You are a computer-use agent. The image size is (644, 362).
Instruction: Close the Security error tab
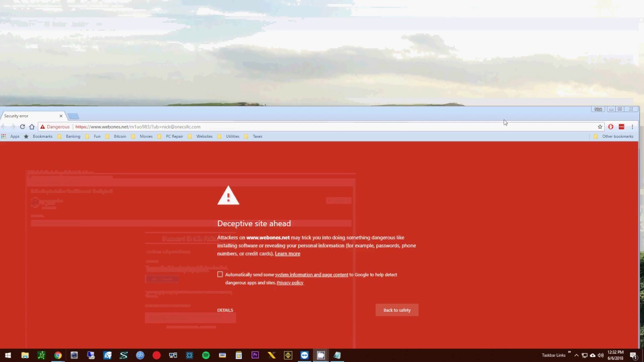coord(61,116)
